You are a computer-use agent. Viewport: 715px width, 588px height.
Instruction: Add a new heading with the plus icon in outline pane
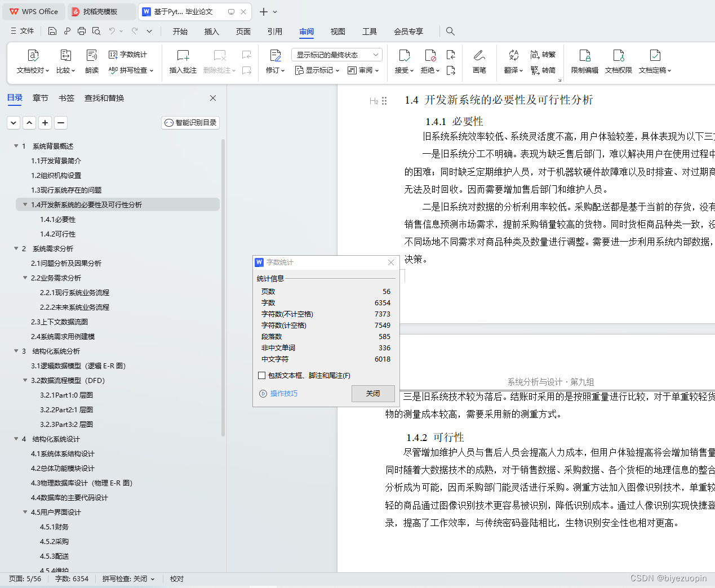tap(46, 122)
